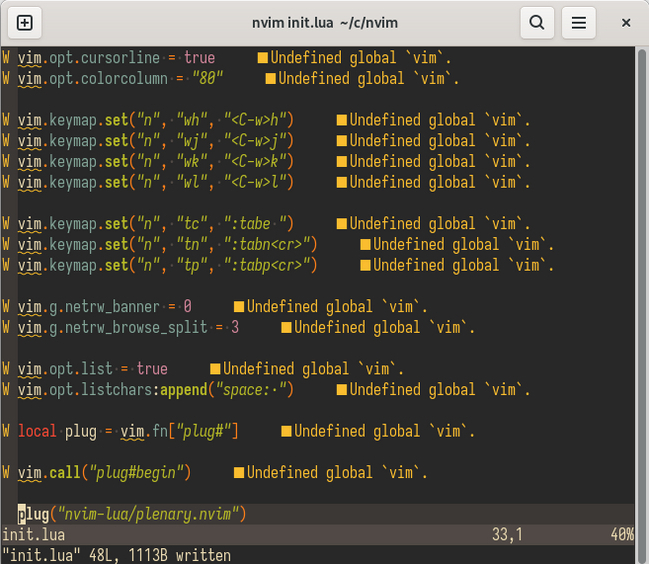This screenshot has height=564, width=649.
Task: Click the W sign beside the "tp" keymap line
Action: click(x=6, y=265)
